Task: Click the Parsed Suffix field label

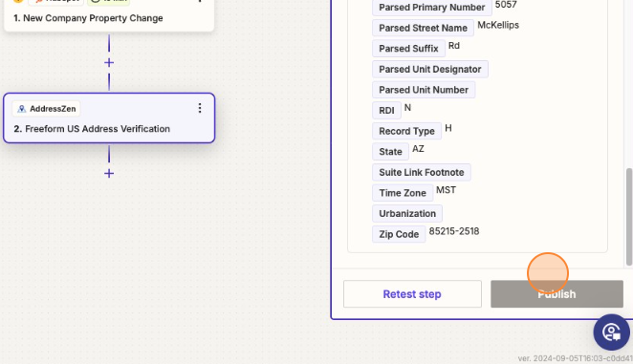Action: pyautogui.click(x=408, y=49)
